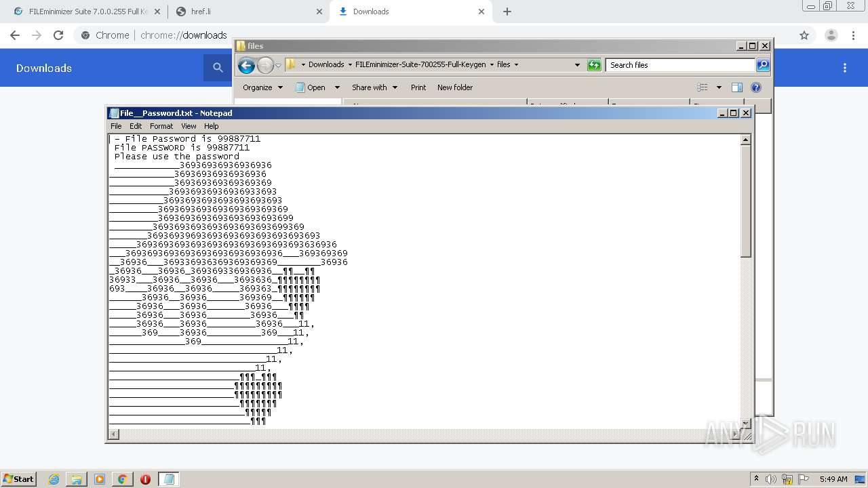This screenshot has height=488, width=868.
Task: Expand view options dropdown arrow
Action: coord(719,87)
